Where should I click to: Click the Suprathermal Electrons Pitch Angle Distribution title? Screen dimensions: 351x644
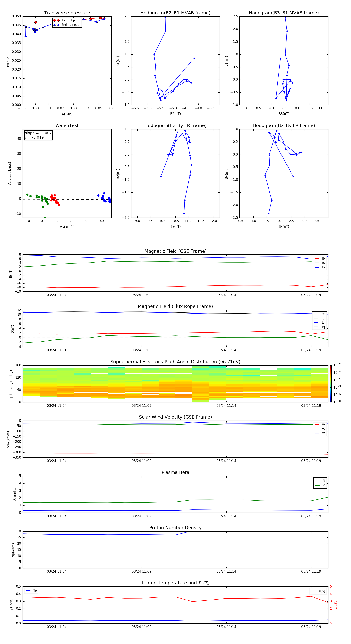point(175,362)
